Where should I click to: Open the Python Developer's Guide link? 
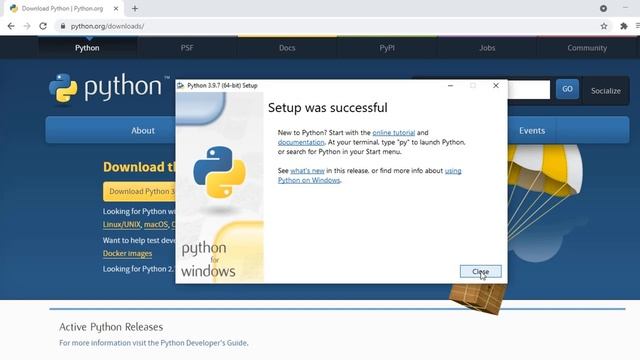[204, 343]
